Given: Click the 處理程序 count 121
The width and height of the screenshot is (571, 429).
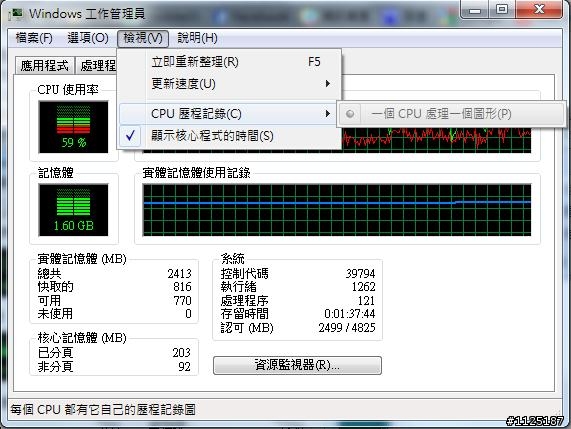Looking at the screenshot, I should (366, 300).
